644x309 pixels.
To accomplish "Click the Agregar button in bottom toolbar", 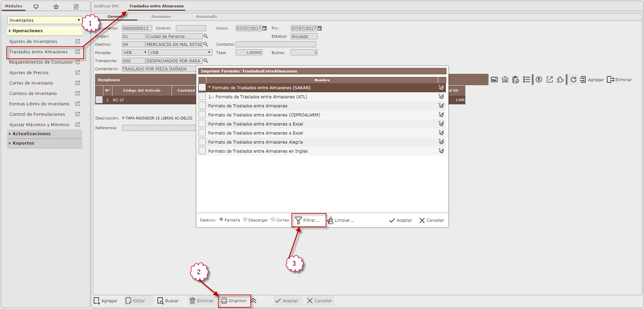I will [x=105, y=301].
